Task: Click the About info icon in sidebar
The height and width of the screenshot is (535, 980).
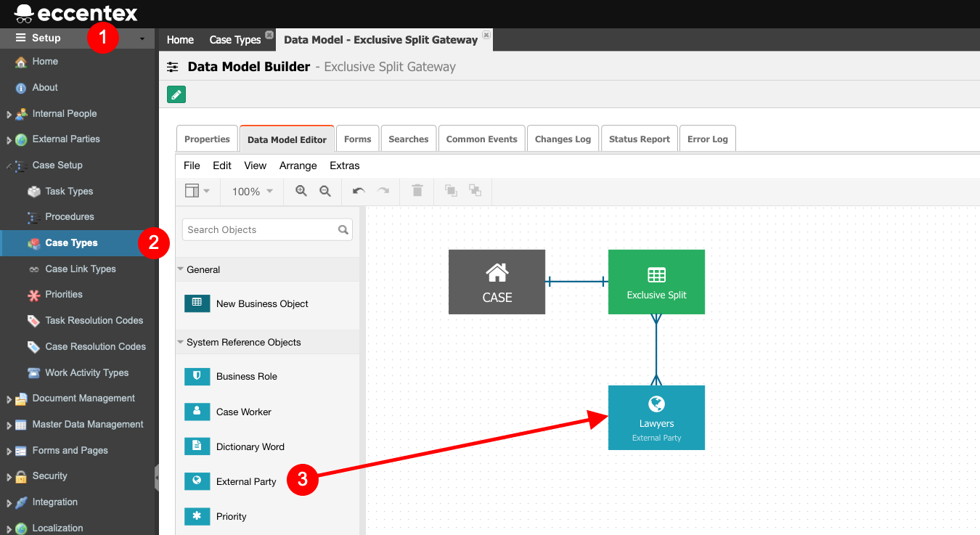Action: pyautogui.click(x=21, y=88)
